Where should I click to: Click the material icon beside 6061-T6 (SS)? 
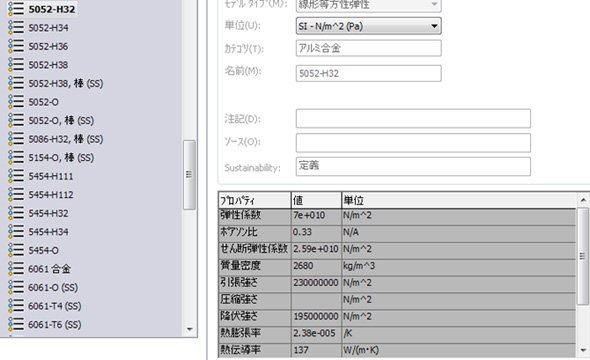click(x=16, y=324)
